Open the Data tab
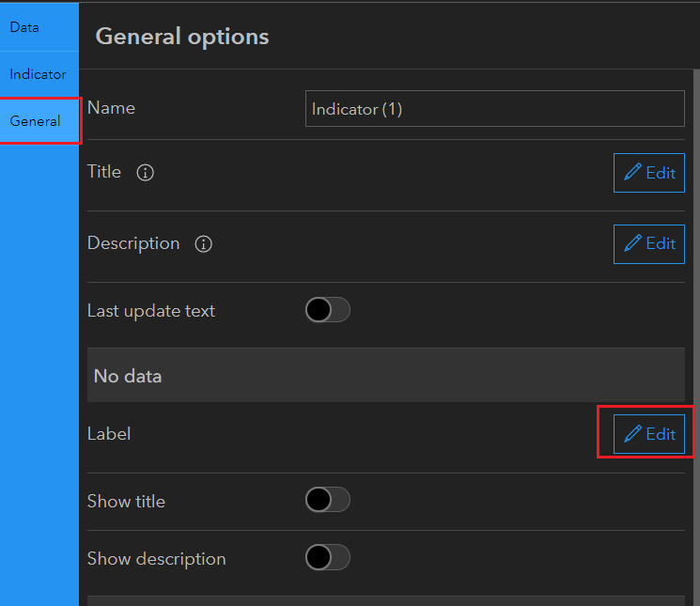The height and width of the screenshot is (606, 700). point(24,27)
